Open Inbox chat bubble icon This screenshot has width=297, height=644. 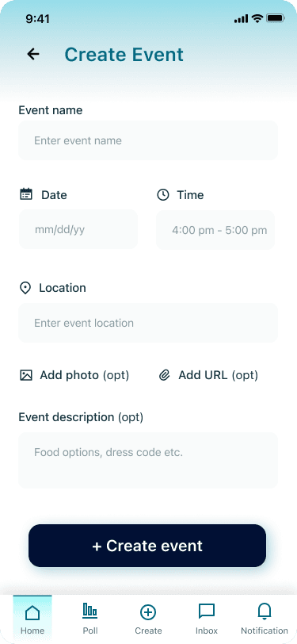click(x=207, y=611)
